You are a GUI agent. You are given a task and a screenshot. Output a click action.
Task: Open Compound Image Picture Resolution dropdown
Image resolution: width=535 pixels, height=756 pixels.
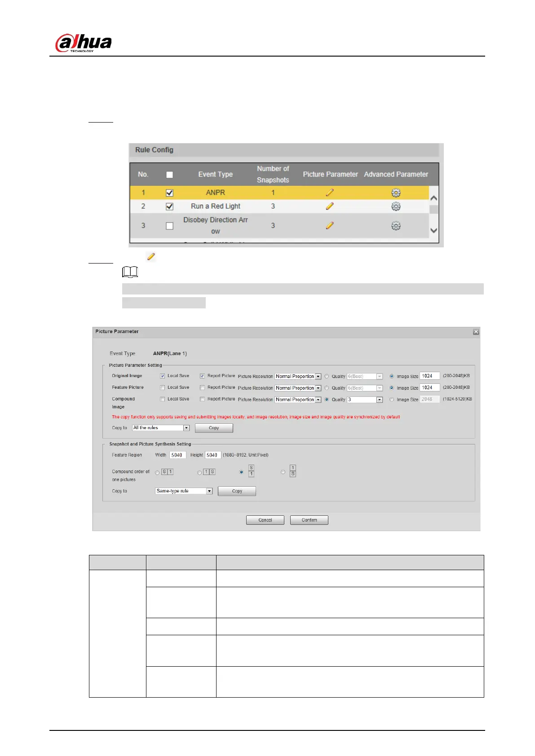pos(298,400)
